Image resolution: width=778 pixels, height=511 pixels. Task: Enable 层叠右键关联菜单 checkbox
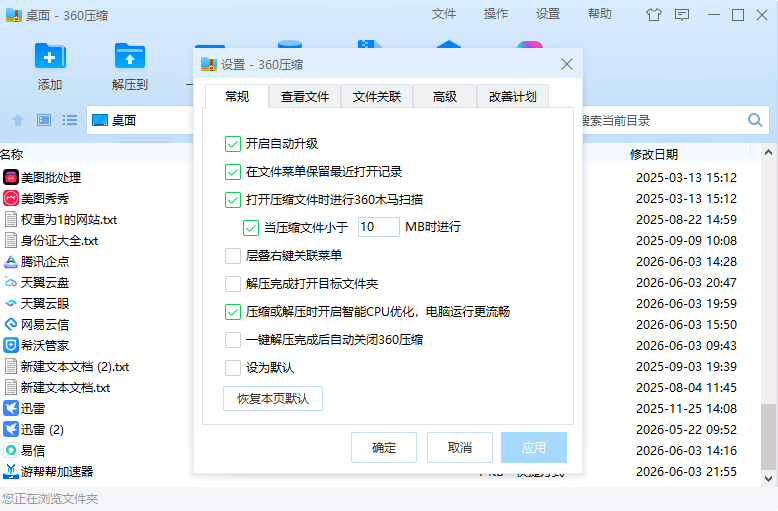233,256
